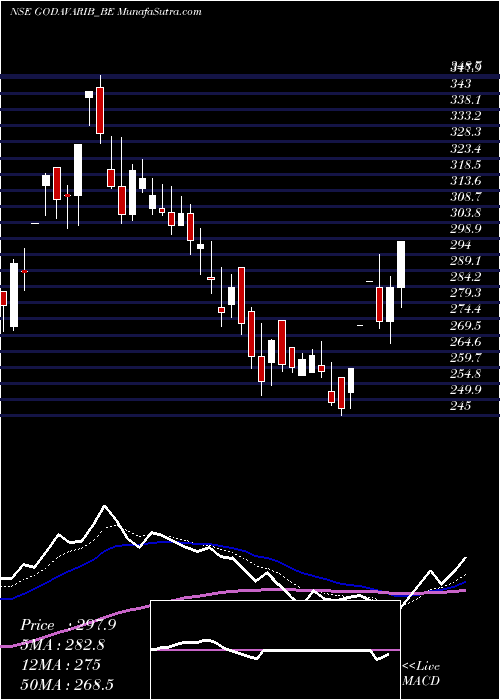Image resolution: width=500 pixels, height=700 pixels.
Task: Click the 289.1 price axis label
Action: (465, 261)
